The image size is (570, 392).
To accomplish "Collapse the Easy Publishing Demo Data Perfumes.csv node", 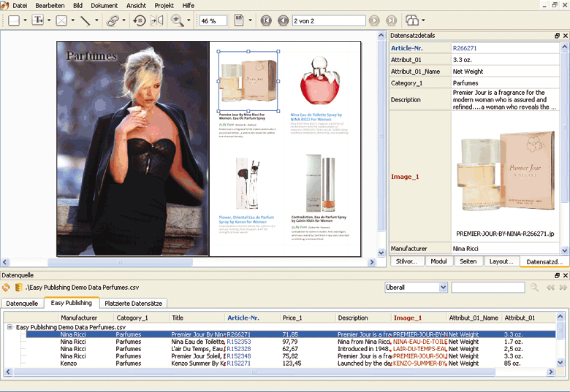I will point(9,327).
